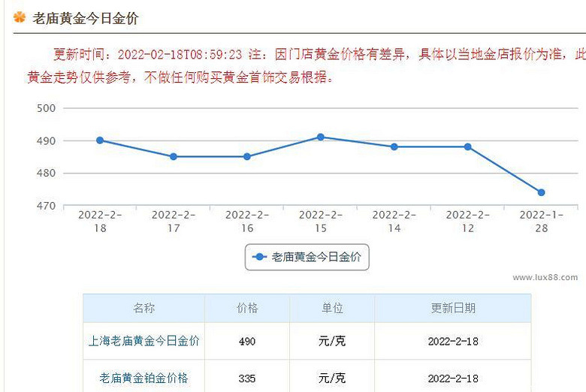Click 元/克 unit in the 335 row
The width and height of the screenshot is (586, 392).
(x=332, y=378)
